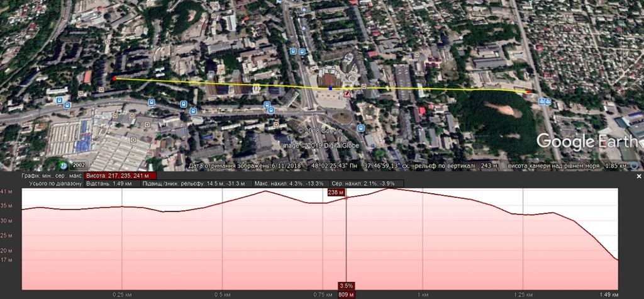Close the elevation profile panel

tap(638, 176)
